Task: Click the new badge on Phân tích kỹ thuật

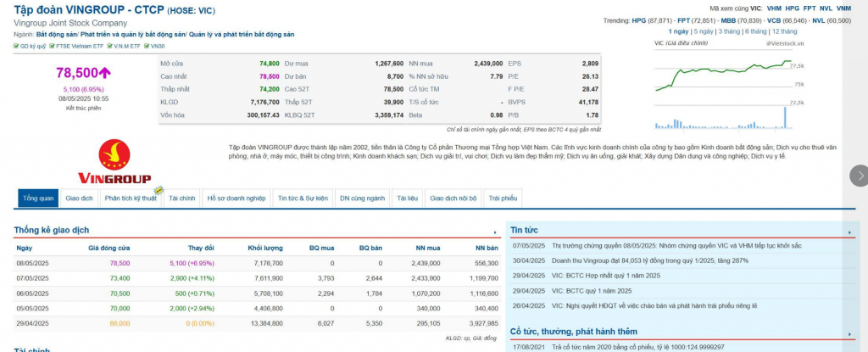Action: click(159, 190)
